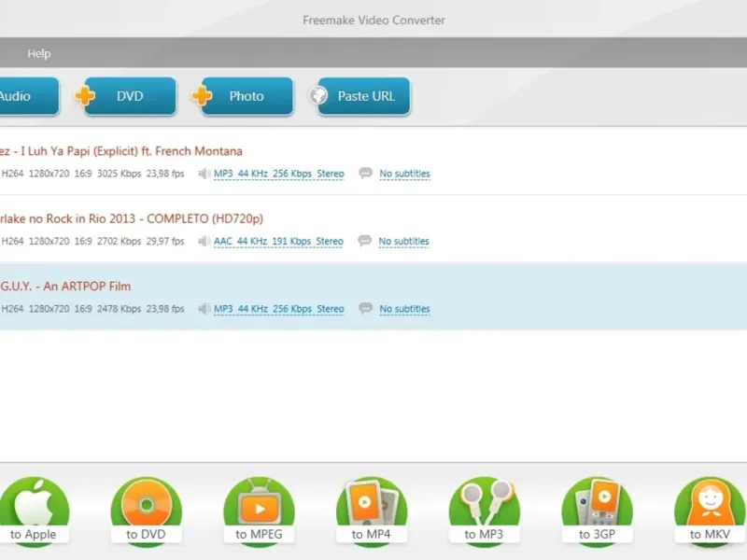Click the globe icon on Paste URL
This screenshot has height=560, width=747.
coord(318,95)
